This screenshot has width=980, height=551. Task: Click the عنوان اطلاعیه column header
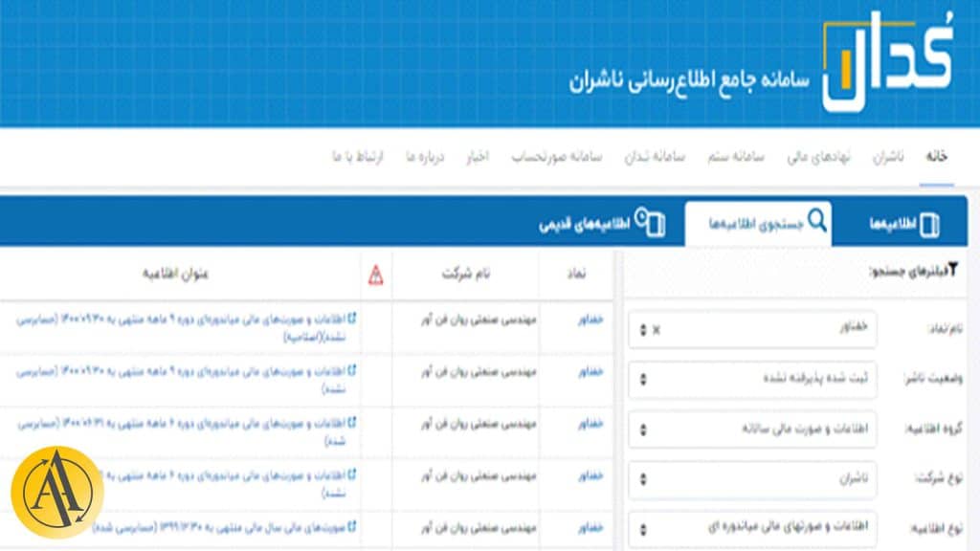175,274
